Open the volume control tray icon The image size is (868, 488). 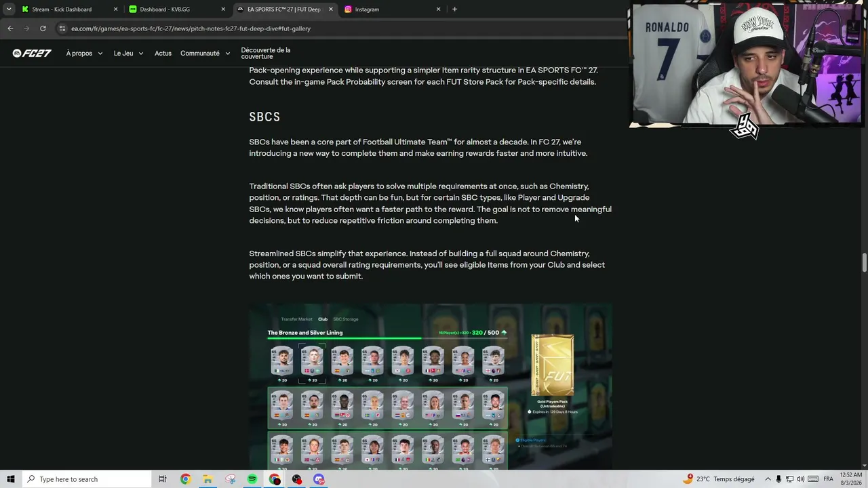point(801,479)
